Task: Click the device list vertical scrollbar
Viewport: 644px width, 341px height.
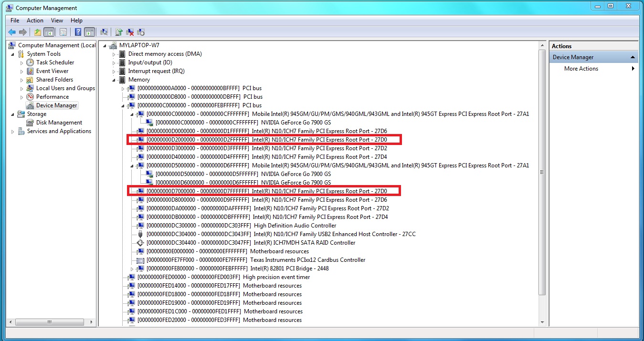Action: 542,172
